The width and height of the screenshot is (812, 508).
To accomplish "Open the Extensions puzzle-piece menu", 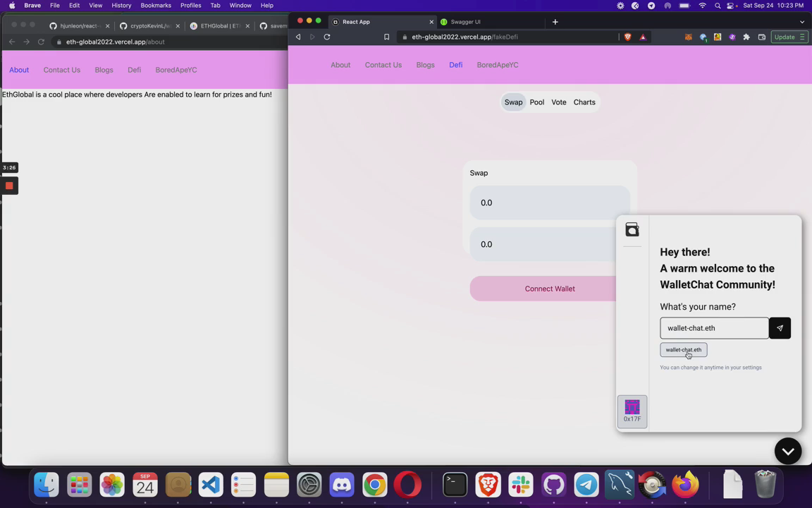I will (x=746, y=37).
